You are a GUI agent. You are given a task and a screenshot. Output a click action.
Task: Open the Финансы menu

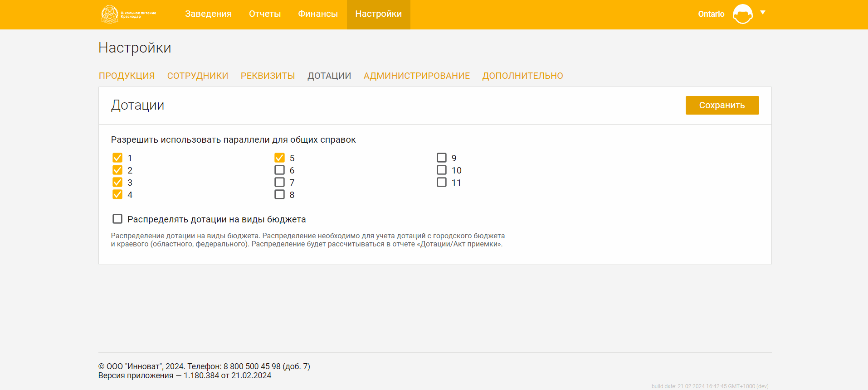click(317, 14)
